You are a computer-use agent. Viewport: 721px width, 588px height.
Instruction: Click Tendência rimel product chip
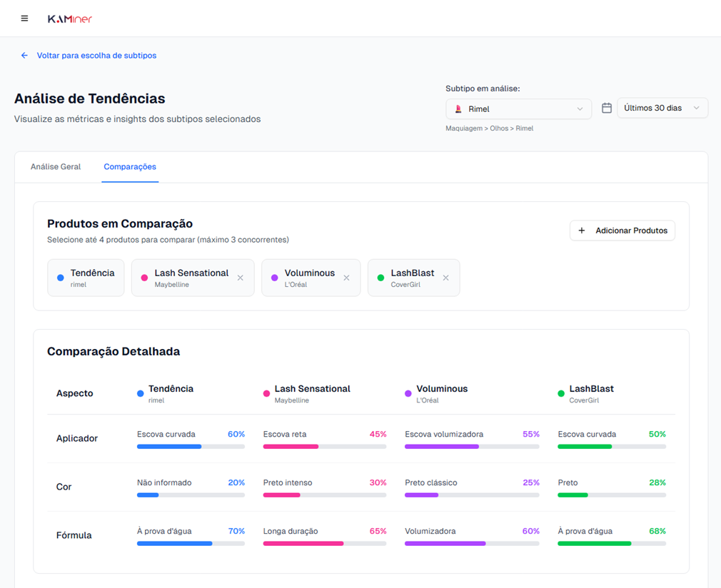tap(86, 278)
